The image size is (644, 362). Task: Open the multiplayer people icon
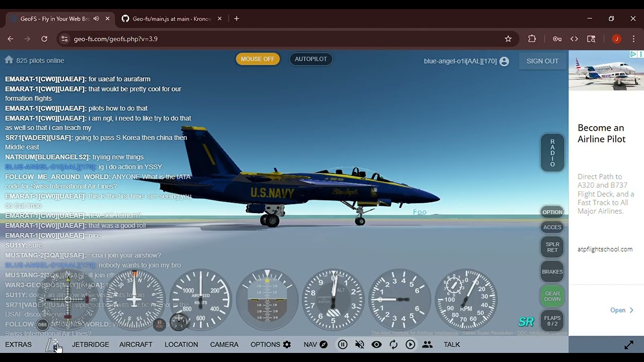[427, 344]
